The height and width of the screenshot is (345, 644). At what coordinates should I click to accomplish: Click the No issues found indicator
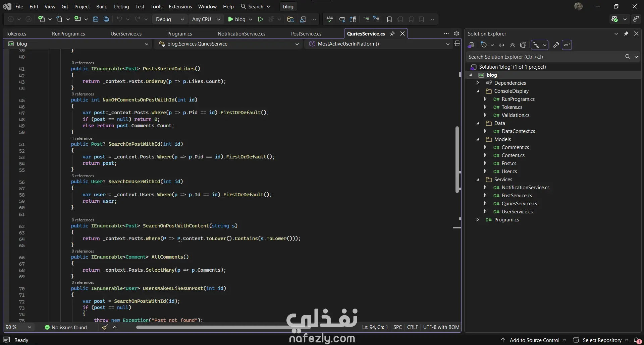point(66,327)
